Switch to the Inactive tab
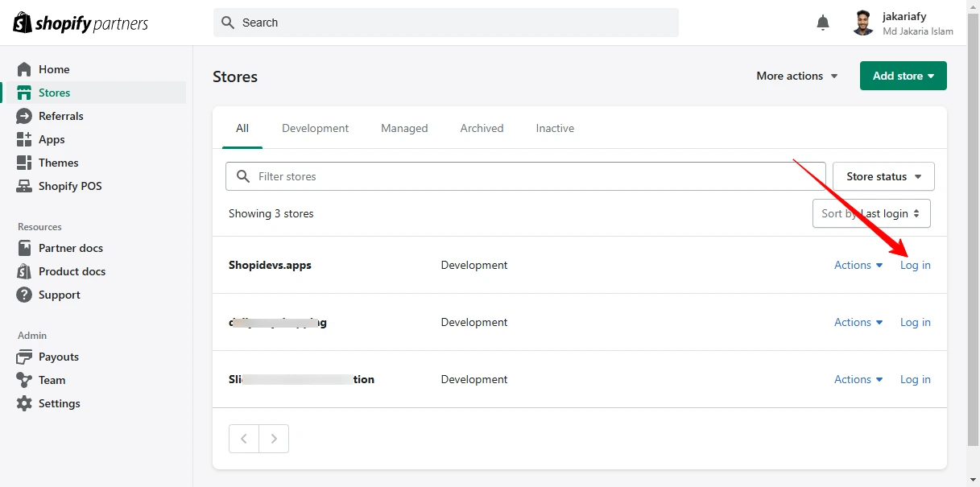The width and height of the screenshot is (980, 487). coord(555,128)
